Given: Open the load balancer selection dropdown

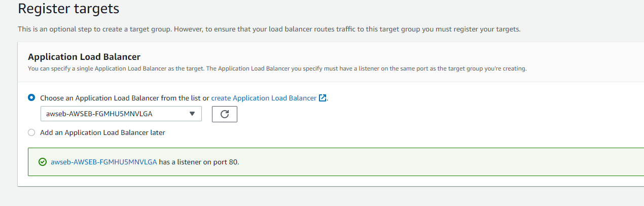Looking at the screenshot, I should 121,114.
